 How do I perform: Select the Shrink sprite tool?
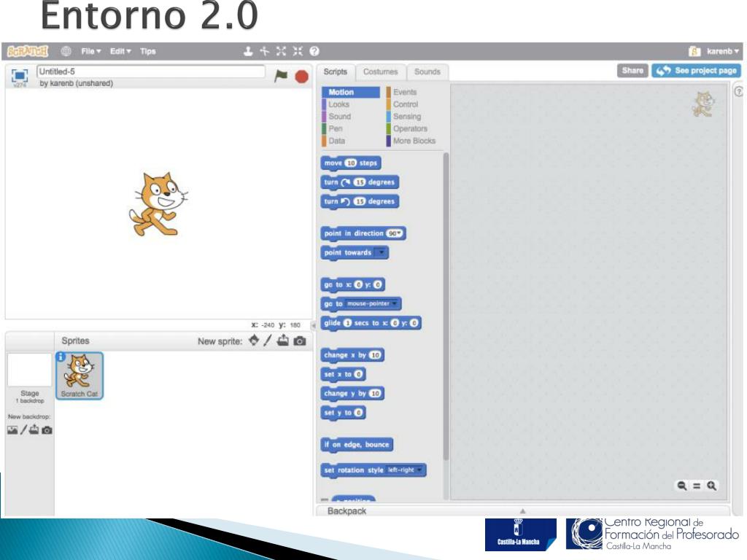298,51
